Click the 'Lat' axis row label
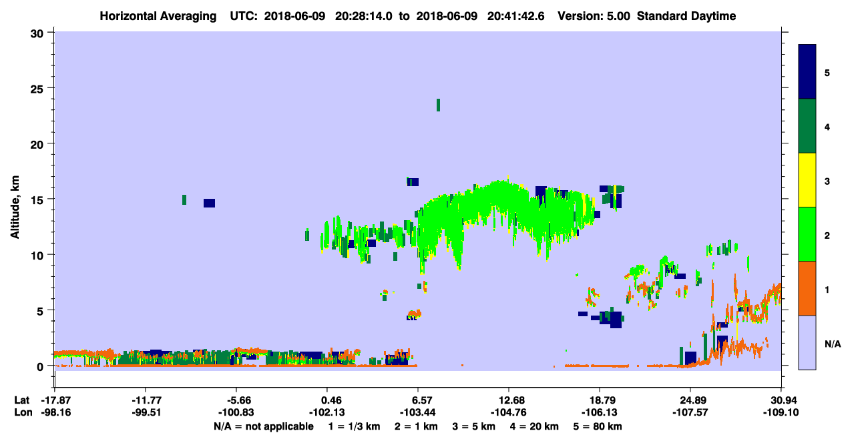 coord(21,400)
